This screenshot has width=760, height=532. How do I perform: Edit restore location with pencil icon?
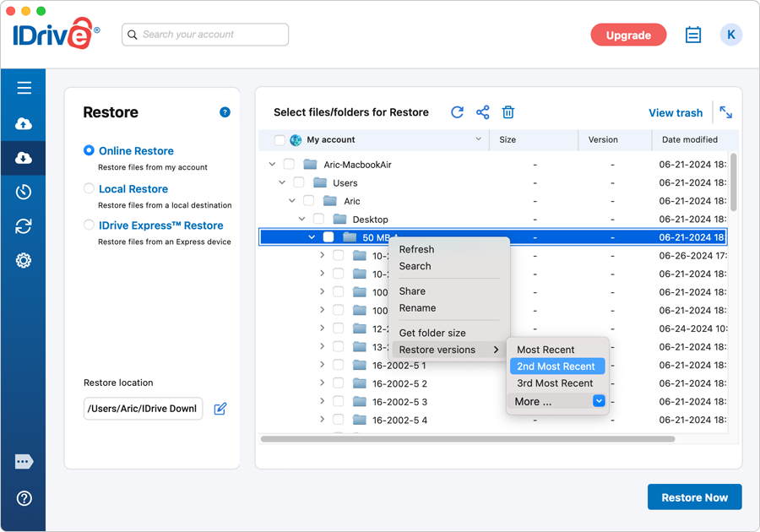click(x=220, y=409)
